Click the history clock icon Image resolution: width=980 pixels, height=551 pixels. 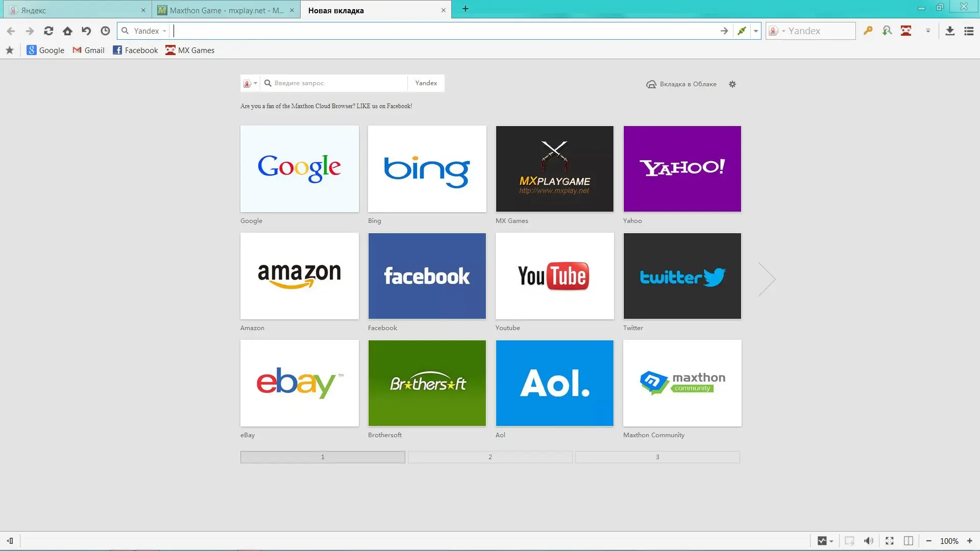coord(105,31)
